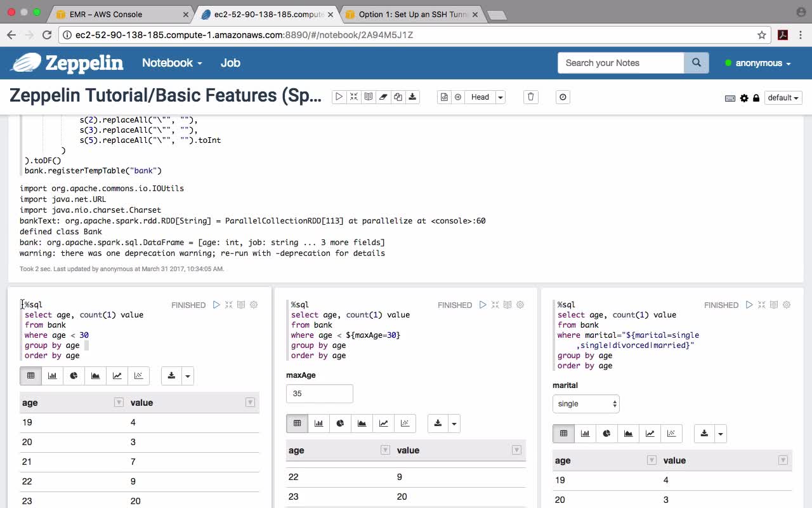Run all paragraphs in the notebook
Viewport: 812px width, 508px height.
tap(339, 97)
